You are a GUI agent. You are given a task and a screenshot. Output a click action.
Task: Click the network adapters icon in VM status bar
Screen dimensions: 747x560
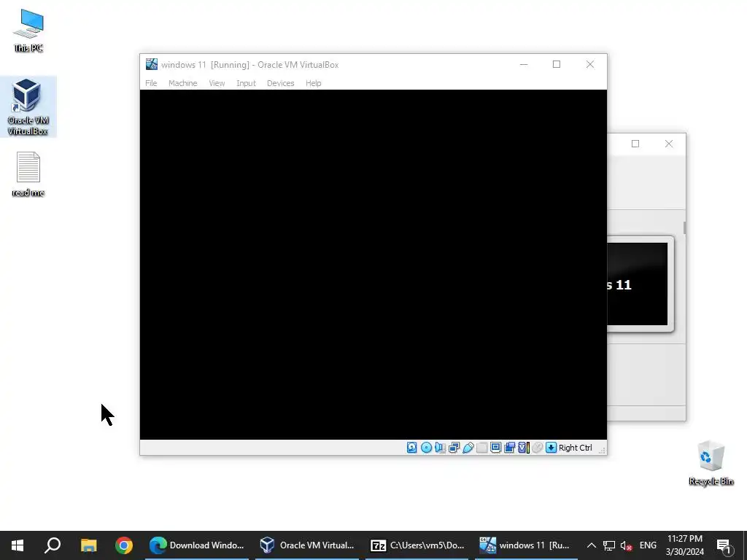click(454, 448)
